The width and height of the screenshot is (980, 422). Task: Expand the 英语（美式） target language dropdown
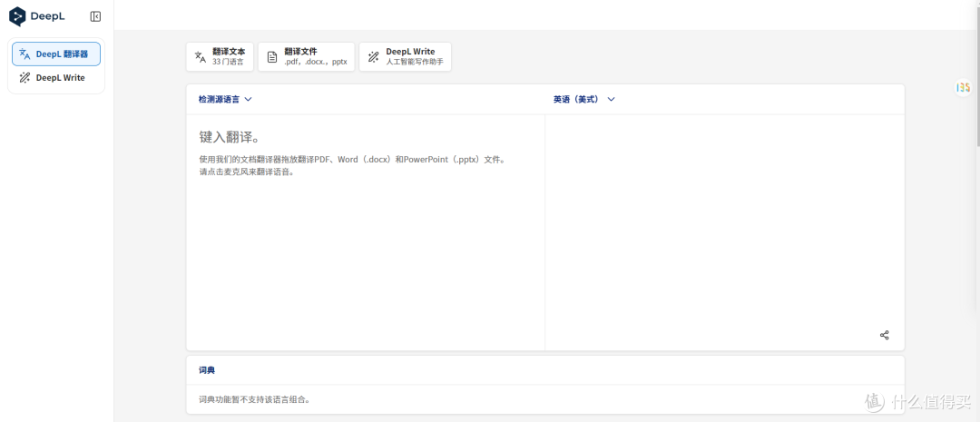click(x=583, y=99)
